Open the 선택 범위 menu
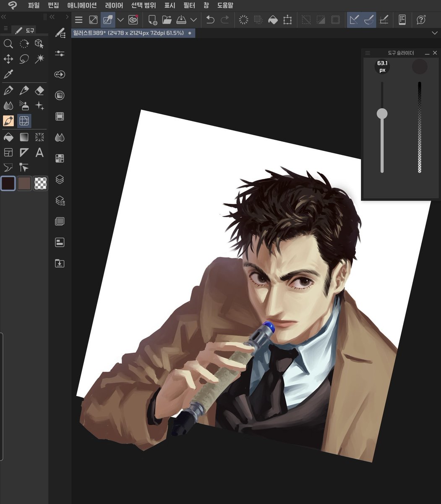This screenshot has height=504, width=441. pos(144,5)
